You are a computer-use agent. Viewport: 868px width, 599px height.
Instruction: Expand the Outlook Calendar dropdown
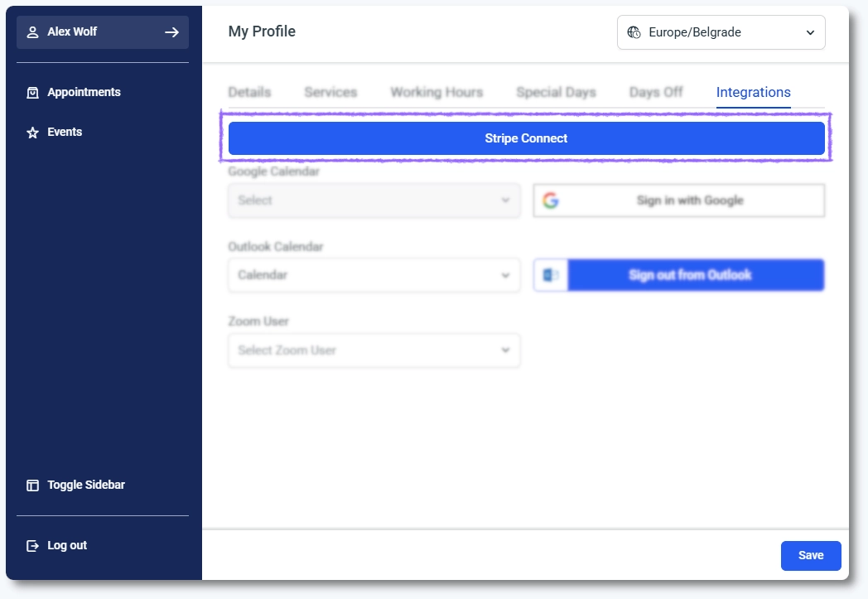374,274
